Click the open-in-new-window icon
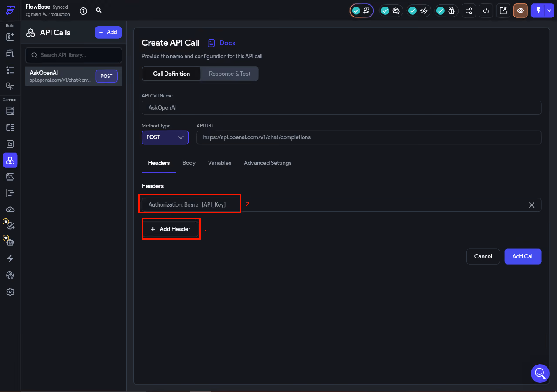The height and width of the screenshot is (392, 557). 503,11
